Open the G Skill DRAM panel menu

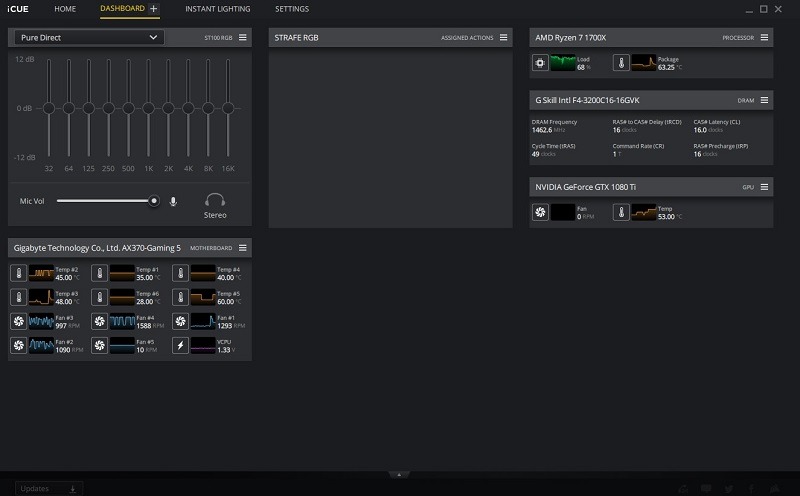tap(764, 100)
